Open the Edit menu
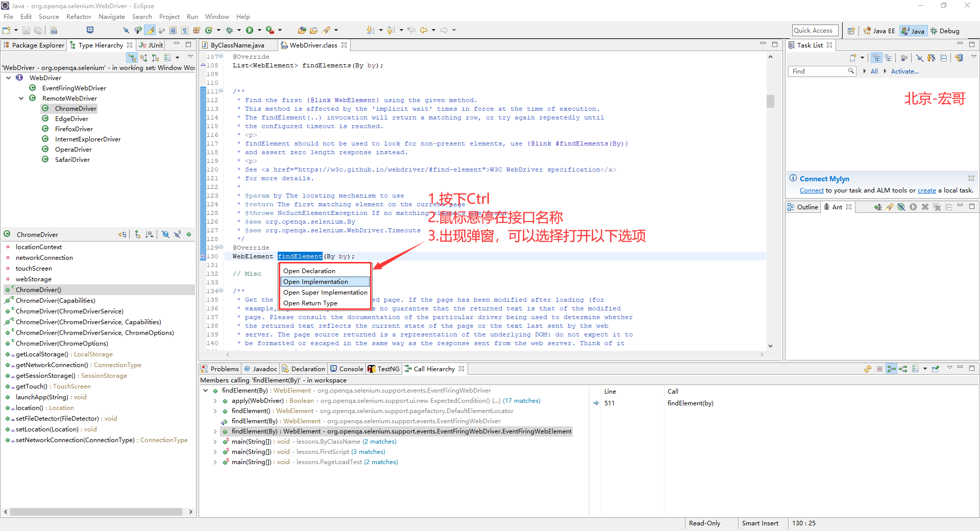Image resolution: width=980 pixels, height=531 pixels. click(x=26, y=17)
